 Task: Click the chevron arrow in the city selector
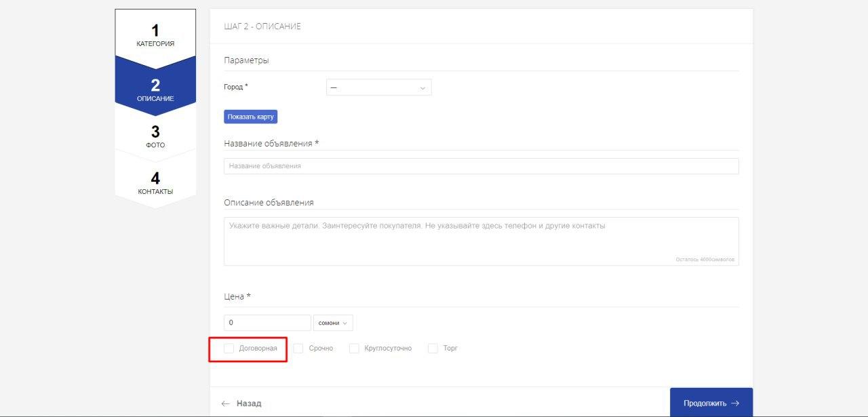click(422, 88)
